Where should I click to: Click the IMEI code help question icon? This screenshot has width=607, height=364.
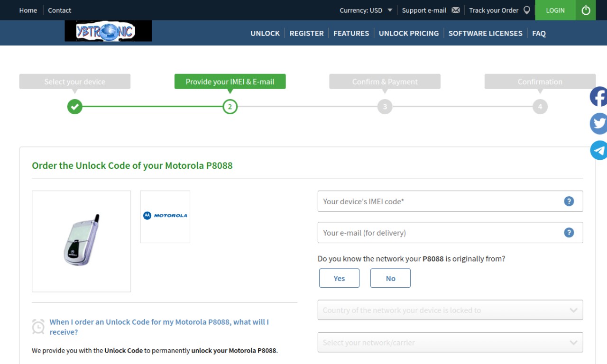pos(569,201)
